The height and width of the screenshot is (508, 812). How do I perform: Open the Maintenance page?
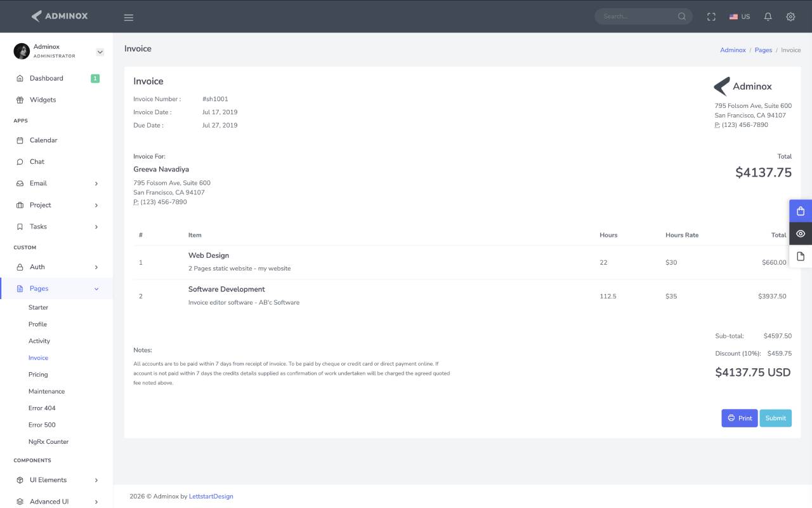(46, 391)
